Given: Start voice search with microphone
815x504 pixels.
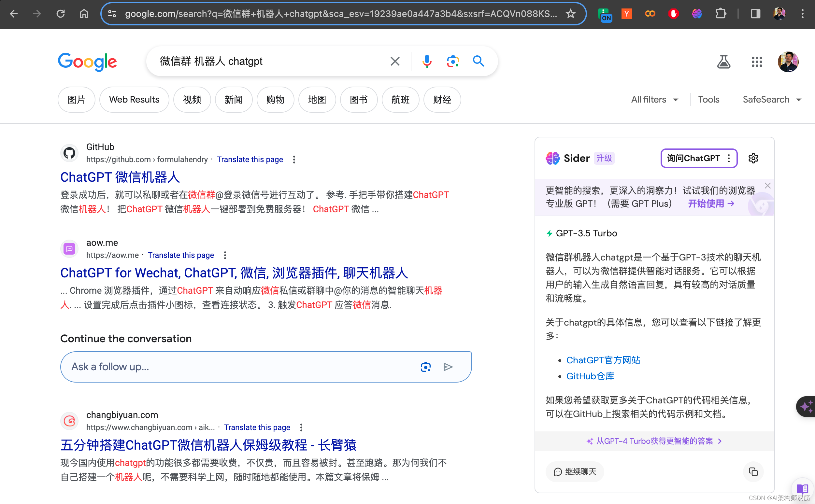Looking at the screenshot, I should tap(427, 61).
